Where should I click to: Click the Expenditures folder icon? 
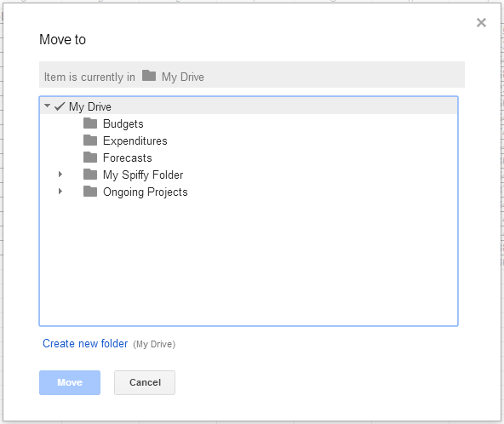pos(90,140)
